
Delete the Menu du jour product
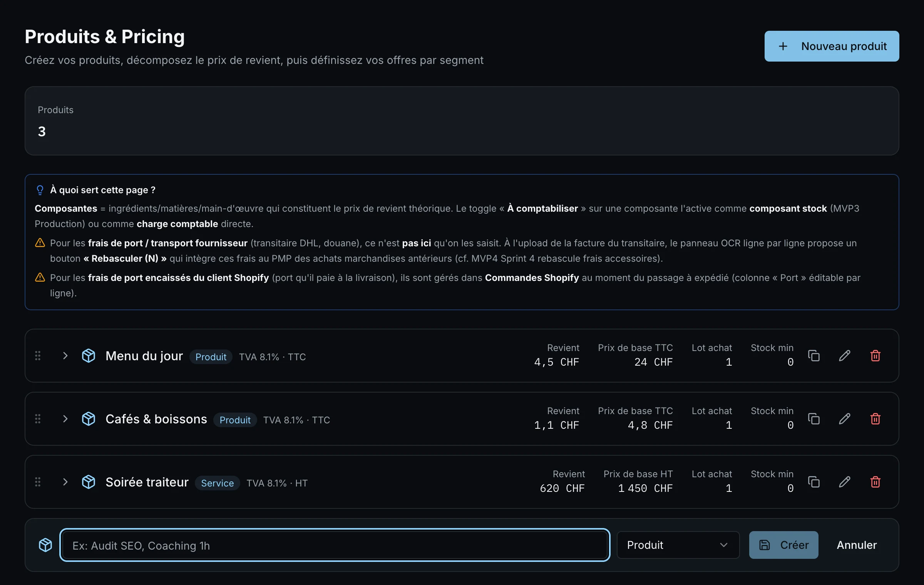(x=875, y=356)
